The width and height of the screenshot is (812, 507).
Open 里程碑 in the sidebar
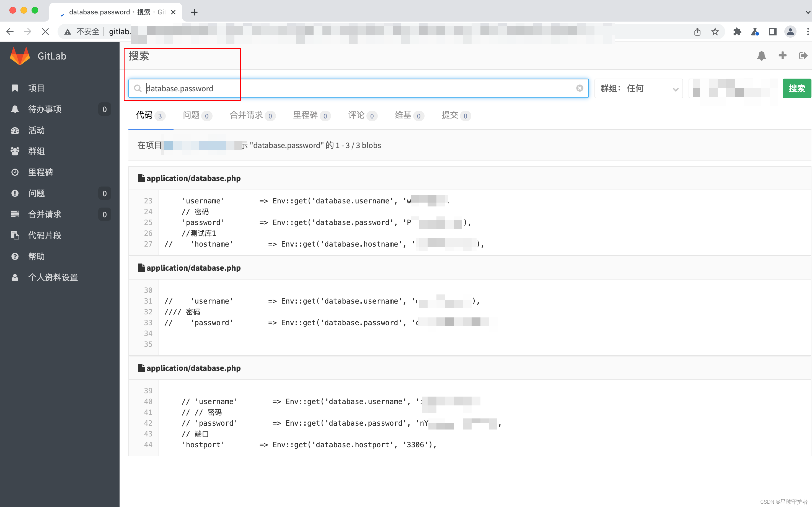(41, 172)
